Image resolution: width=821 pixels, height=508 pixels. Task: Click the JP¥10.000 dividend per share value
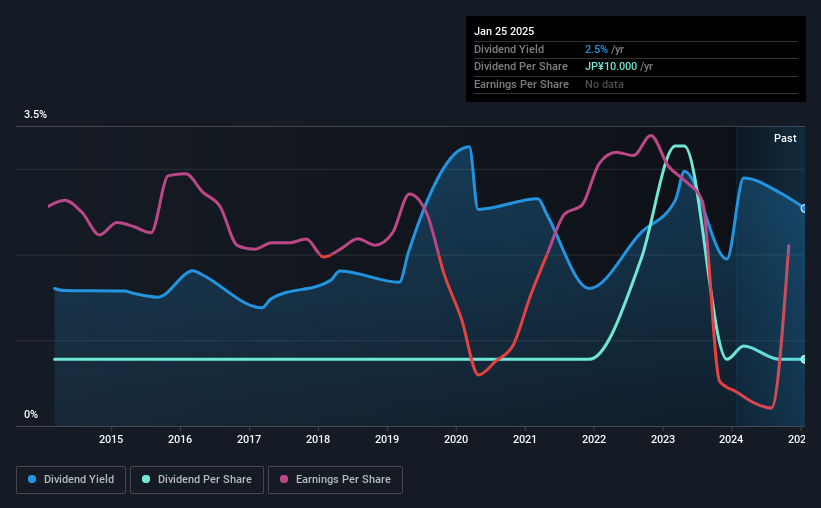pyautogui.click(x=611, y=67)
